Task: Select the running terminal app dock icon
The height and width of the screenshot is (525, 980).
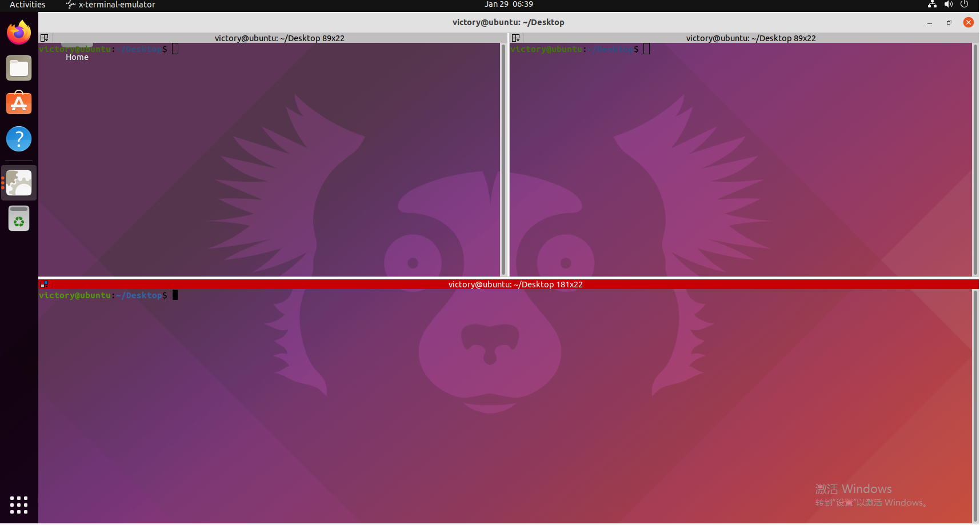Action: 19,183
